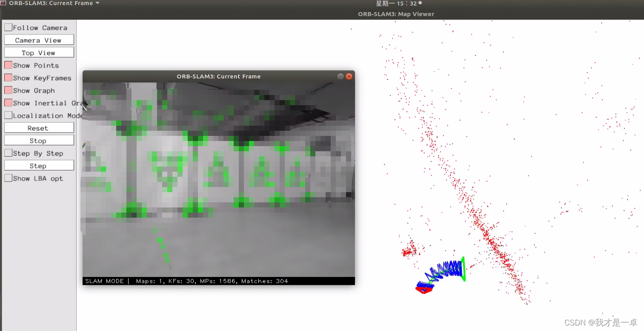Click the window icon in the top-left corner

(x=4, y=3)
